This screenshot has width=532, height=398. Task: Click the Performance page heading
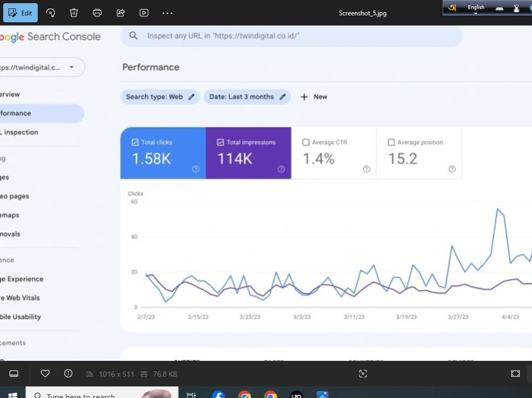click(x=151, y=67)
